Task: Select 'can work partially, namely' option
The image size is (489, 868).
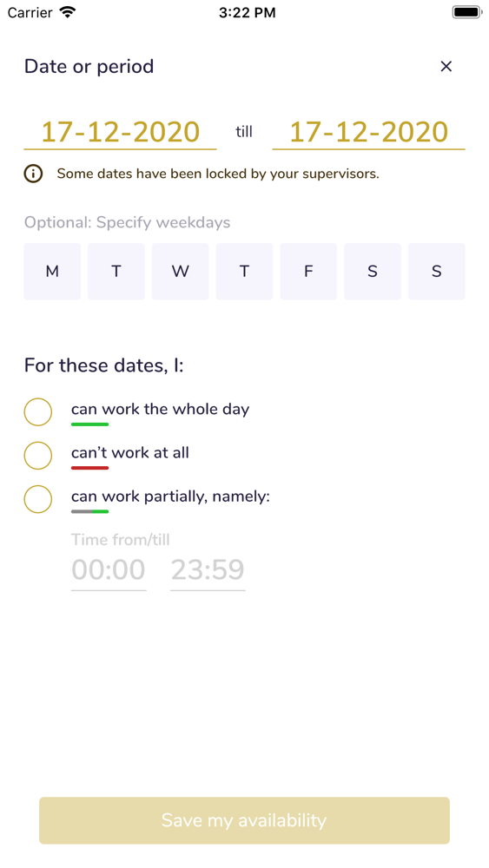Action: tap(37, 499)
